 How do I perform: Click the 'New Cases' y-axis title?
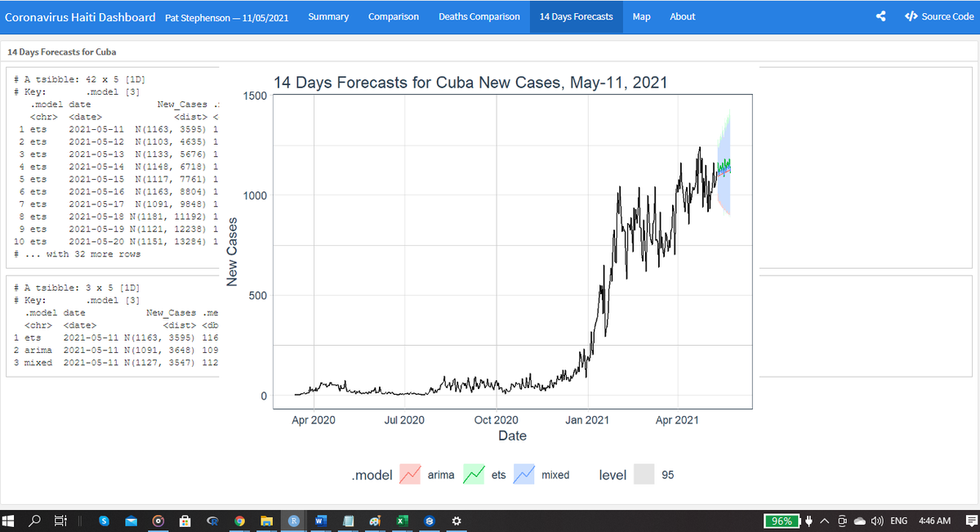[x=233, y=252]
